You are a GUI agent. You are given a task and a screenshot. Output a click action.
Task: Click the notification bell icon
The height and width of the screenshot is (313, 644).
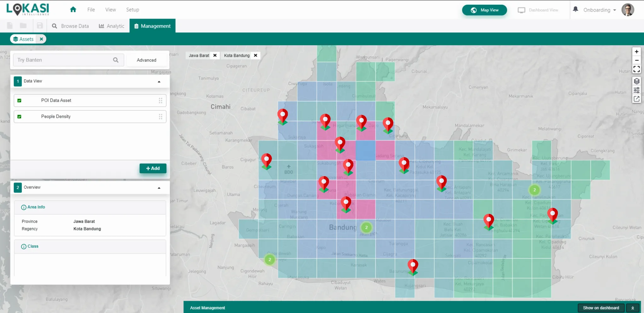[575, 9]
